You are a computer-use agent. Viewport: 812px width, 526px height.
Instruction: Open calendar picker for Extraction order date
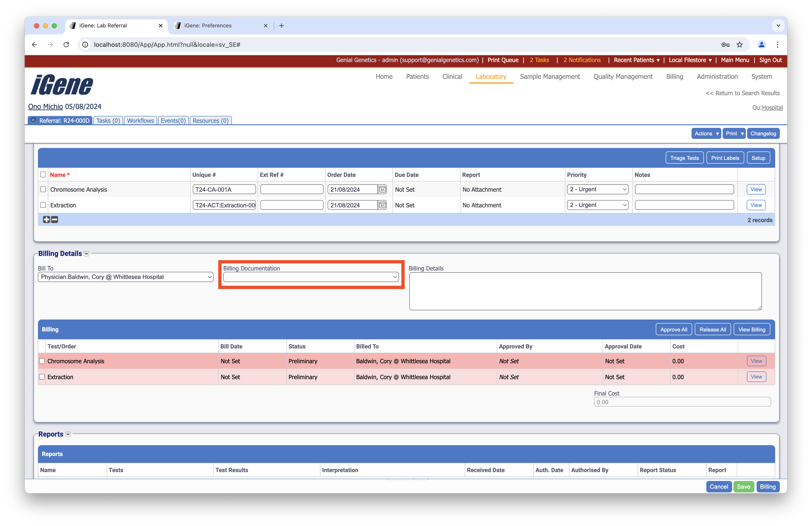pyautogui.click(x=382, y=205)
